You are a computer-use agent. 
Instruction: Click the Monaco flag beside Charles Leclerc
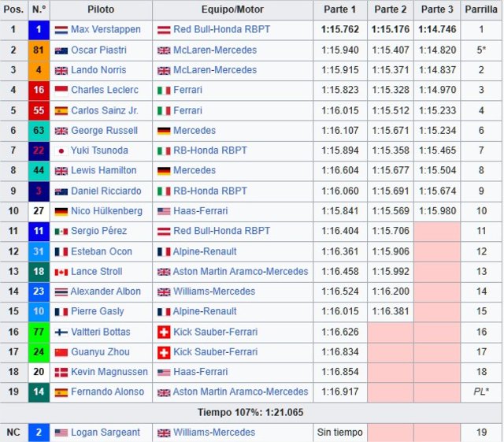coord(61,91)
